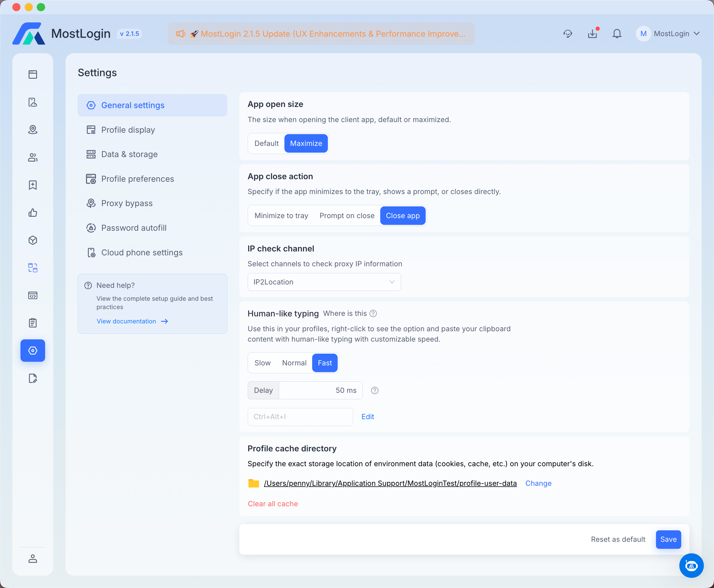
Task: Click the M user avatar
Action: (643, 34)
